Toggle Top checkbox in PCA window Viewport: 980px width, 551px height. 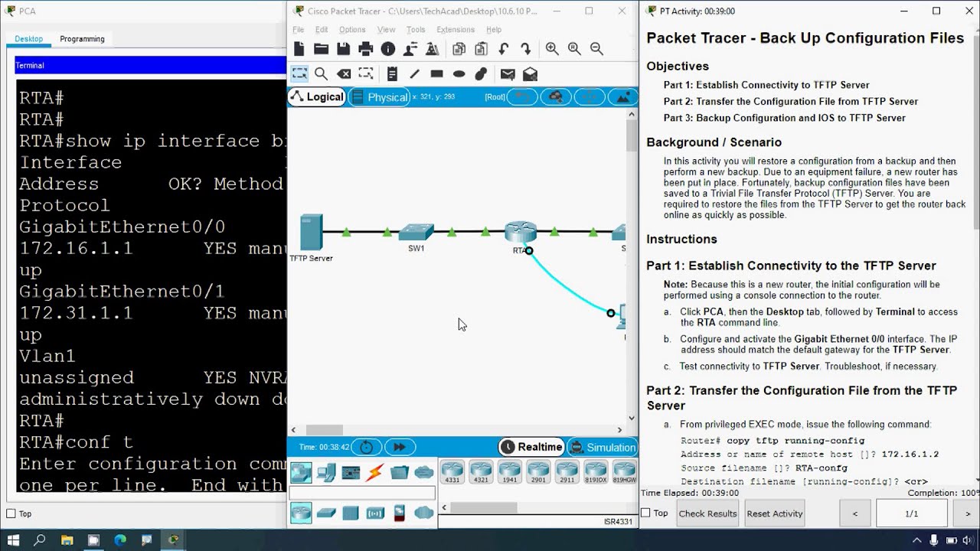(11, 514)
